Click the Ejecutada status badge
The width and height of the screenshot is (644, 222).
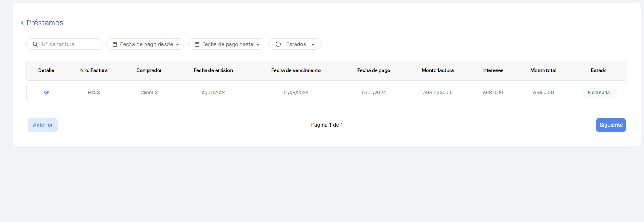click(x=599, y=93)
